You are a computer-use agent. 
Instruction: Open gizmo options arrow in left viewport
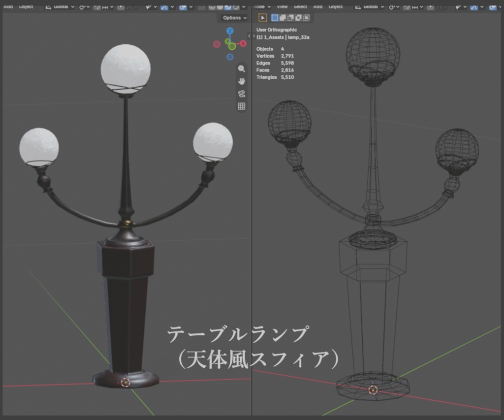(x=172, y=7)
